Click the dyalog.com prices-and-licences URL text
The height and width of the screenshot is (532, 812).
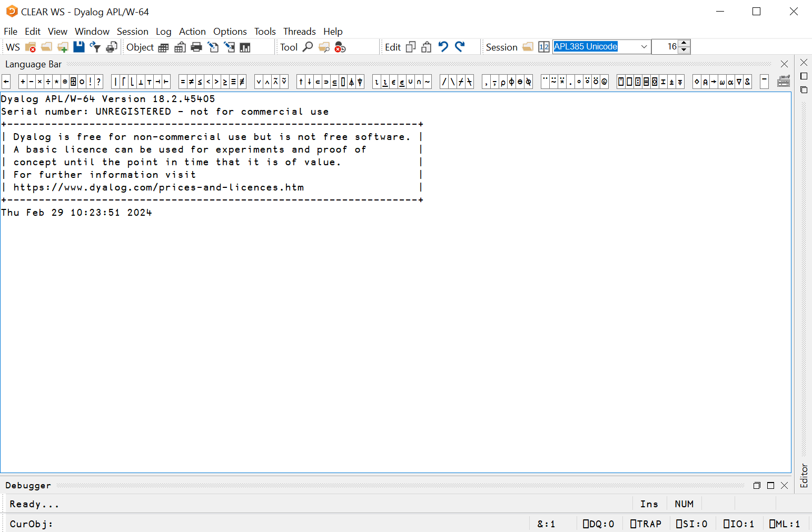click(159, 187)
